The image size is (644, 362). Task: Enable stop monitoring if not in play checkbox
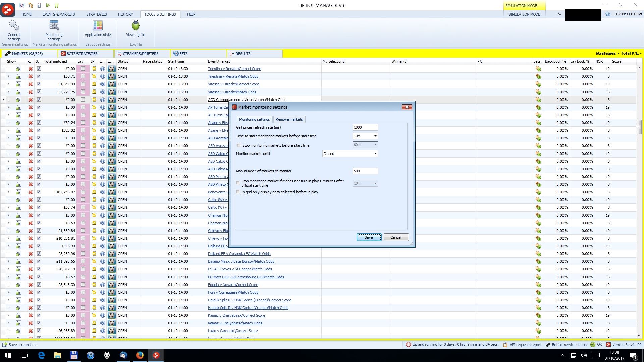tap(238, 183)
